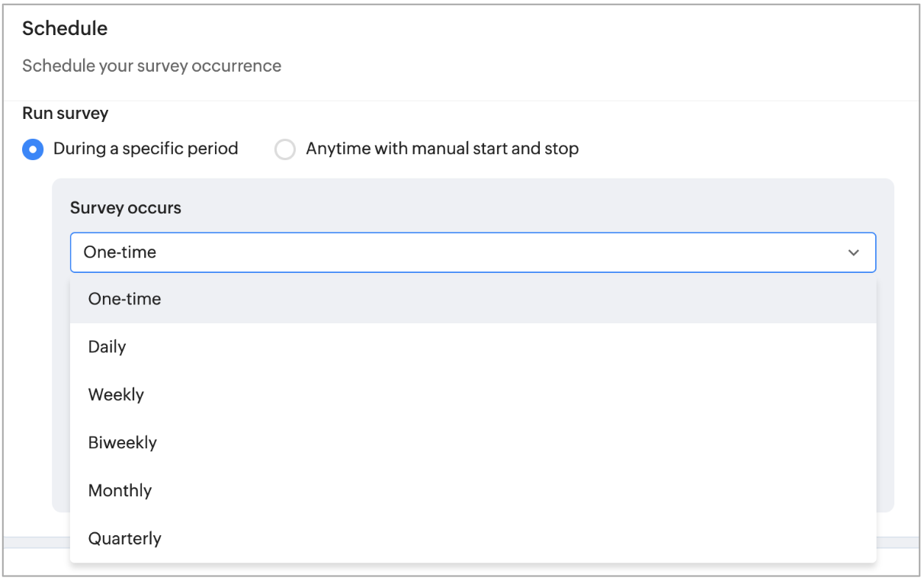924x581 pixels.
Task: Choose the highlighted One-time option in list
Action: [x=124, y=299]
